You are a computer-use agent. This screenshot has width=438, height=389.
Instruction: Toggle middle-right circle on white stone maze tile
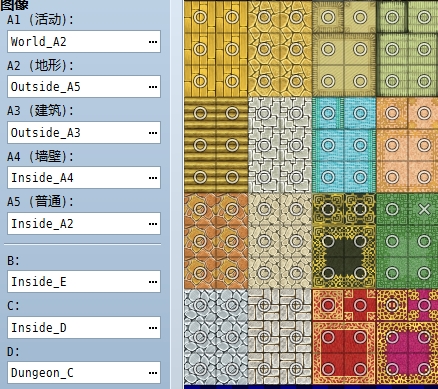pyautogui.click(x=296, y=145)
